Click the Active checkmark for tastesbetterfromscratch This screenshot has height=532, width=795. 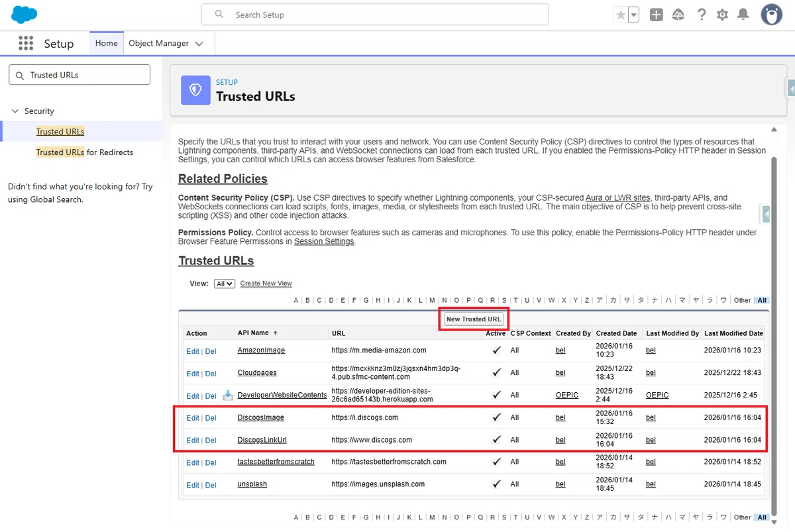tap(496, 462)
